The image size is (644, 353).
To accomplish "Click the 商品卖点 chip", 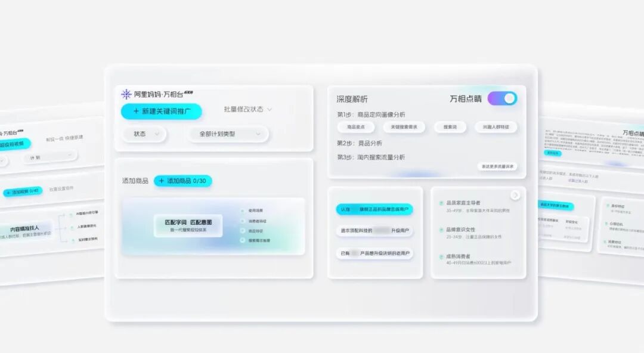I will click(x=355, y=127).
